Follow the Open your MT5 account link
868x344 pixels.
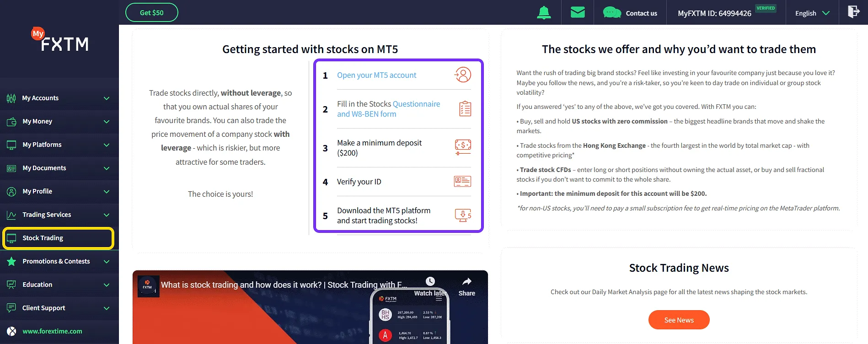click(376, 75)
